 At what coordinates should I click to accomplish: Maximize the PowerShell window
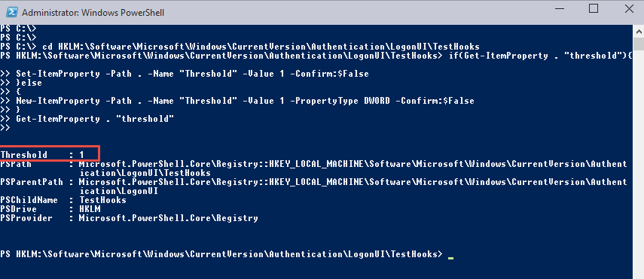pyautogui.click(x=594, y=8)
